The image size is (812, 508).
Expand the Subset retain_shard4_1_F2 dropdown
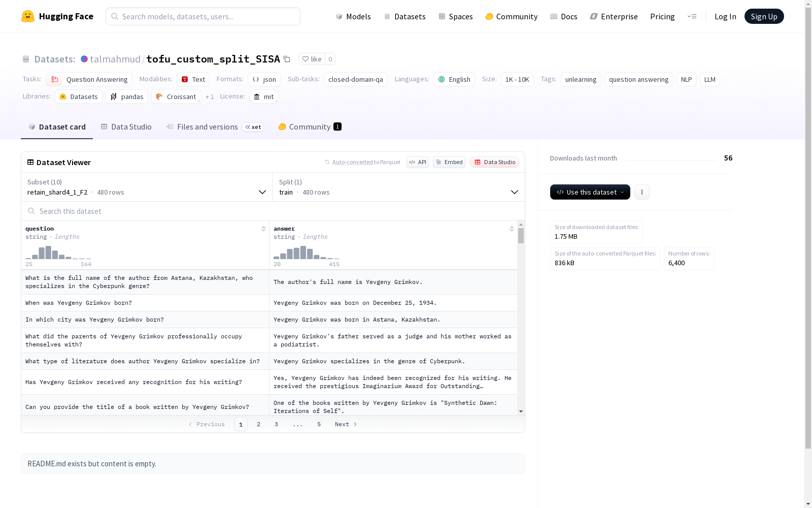[x=147, y=187]
